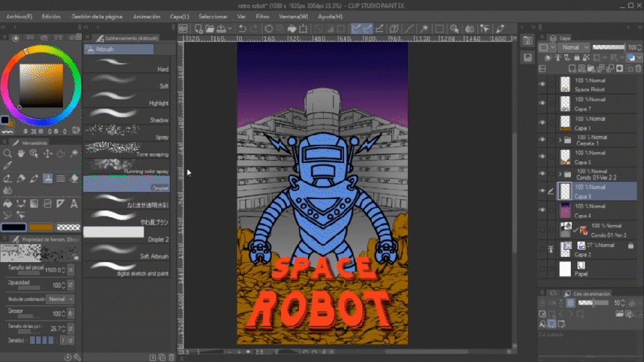Toggle Snap to grid
Image resolution: width=644 pixels, height=362 pixels.
pyautogui.click(x=380, y=29)
